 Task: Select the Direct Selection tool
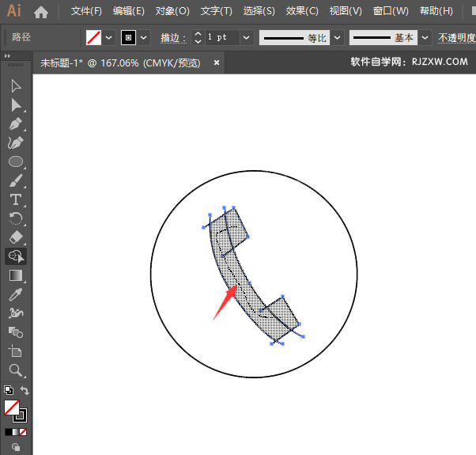(x=15, y=104)
